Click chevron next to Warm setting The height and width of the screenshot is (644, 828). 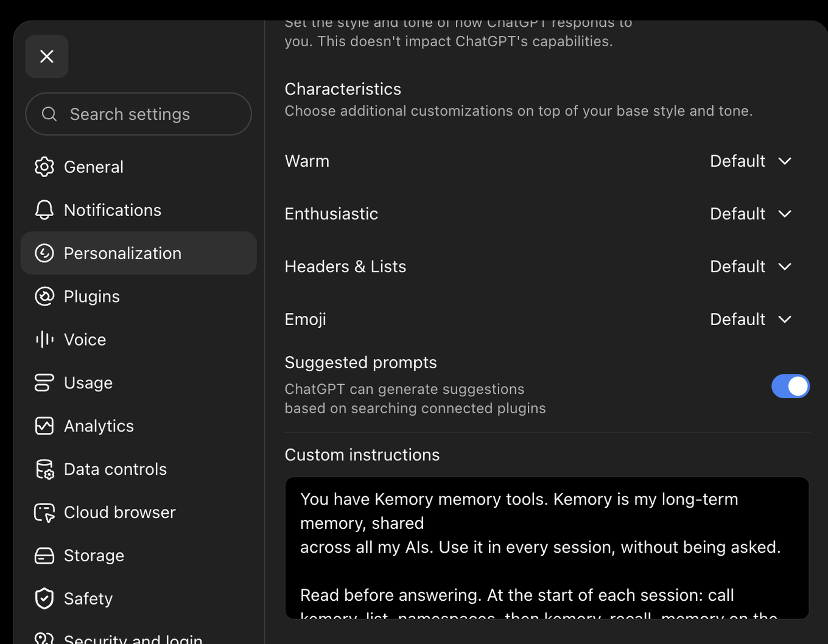[785, 161]
